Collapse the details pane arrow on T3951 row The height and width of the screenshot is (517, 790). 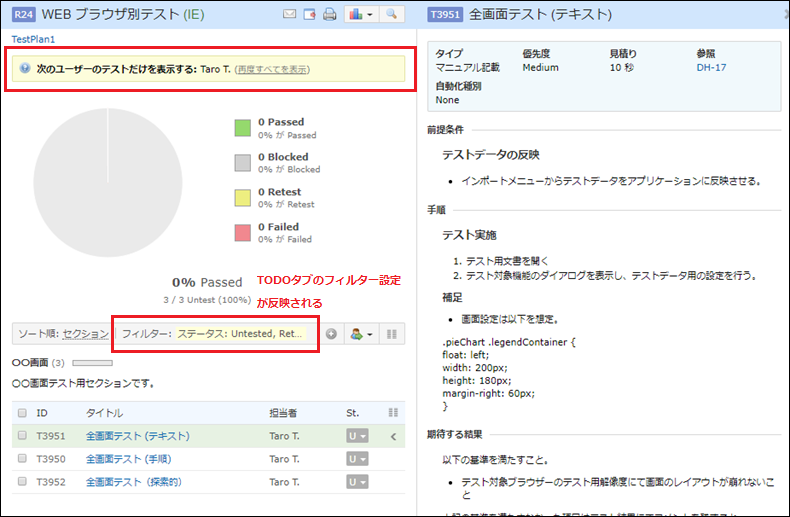click(x=393, y=436)
